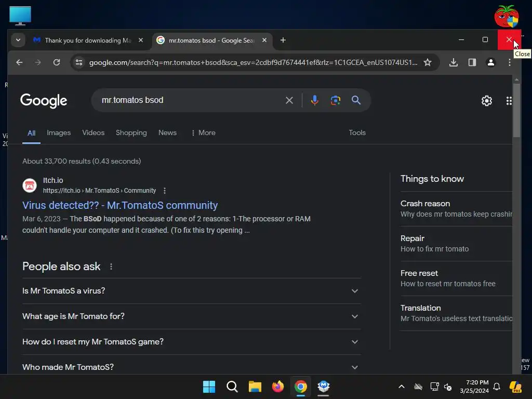Open This PC desktop monitor icon

(x=20, y=16)
